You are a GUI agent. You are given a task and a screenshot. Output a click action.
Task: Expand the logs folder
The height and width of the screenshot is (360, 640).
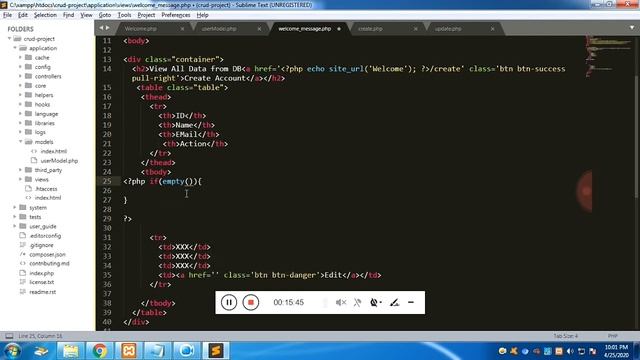click(20, 132)
